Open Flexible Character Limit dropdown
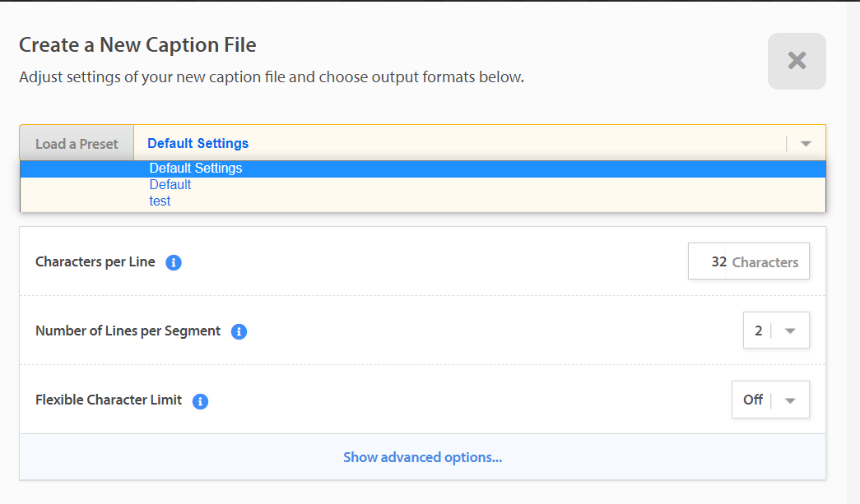Screen dimensions: 860x504 [770, 400]
